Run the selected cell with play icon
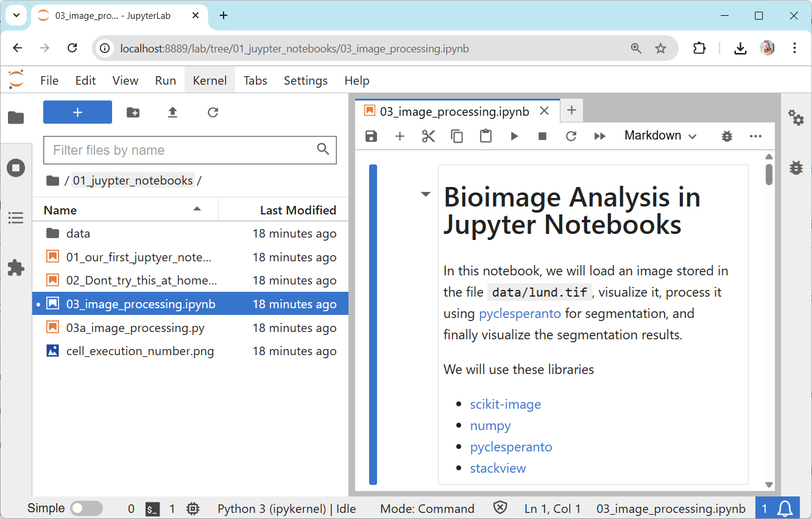The width and height of the screenshot is (812, 519). click(514, 136)
